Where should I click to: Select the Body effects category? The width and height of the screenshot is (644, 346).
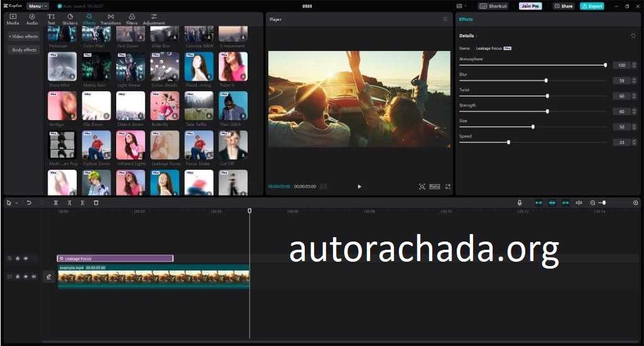click(x=25, y=50)
